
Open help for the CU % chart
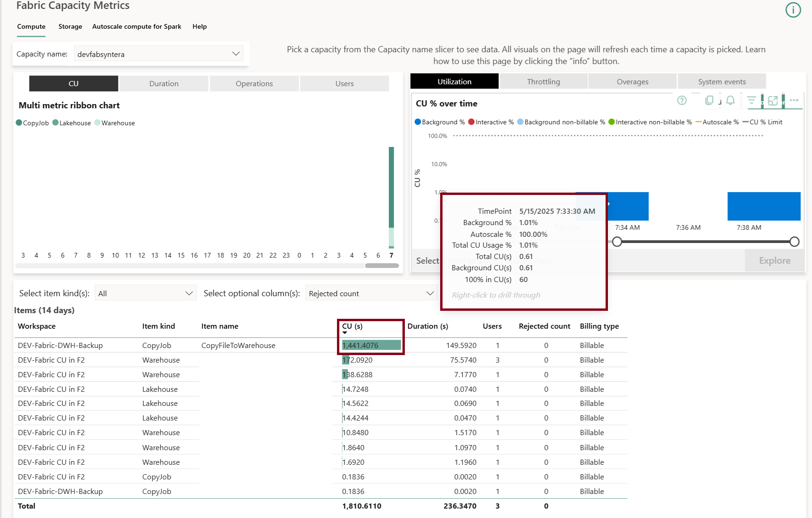(x=682, y=100)
